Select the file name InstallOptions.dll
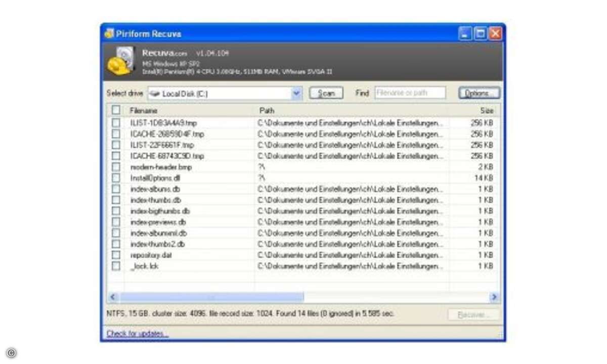The width and height of the screenshot is (607, 364). pos(155,178)
